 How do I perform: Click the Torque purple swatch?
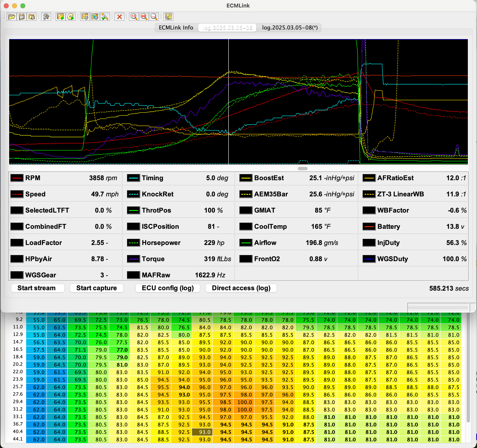[x=133, y=259]
